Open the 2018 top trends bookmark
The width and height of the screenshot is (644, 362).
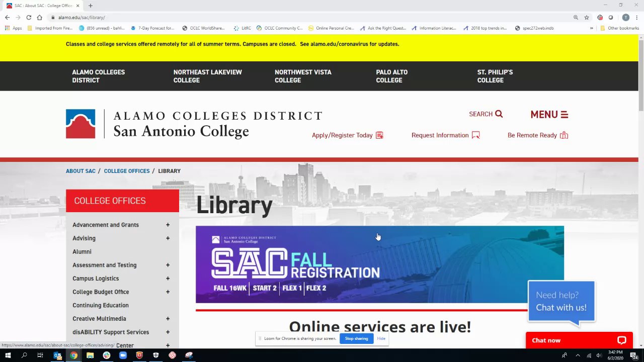(x=486, y=28)
